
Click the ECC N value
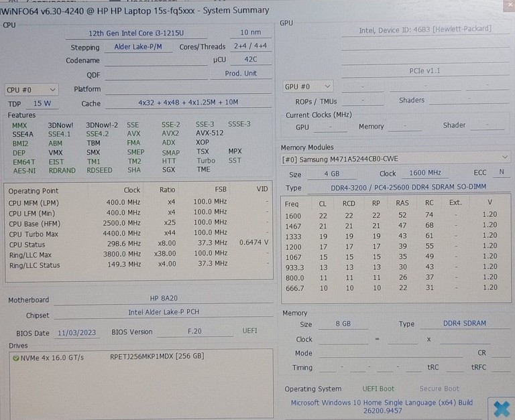[502, 172]
